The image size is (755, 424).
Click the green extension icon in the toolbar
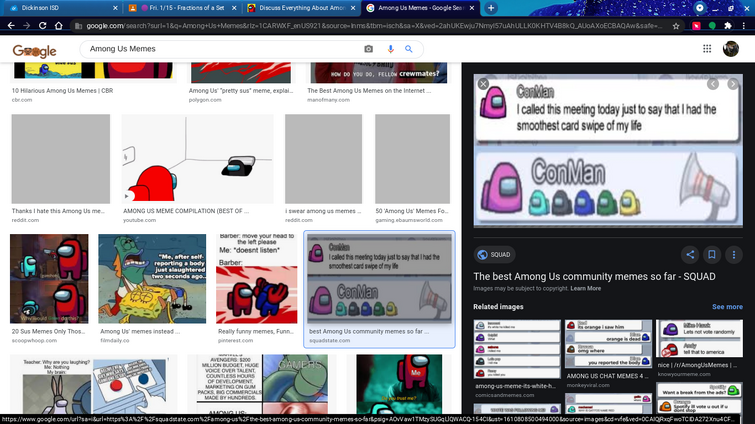712,26
